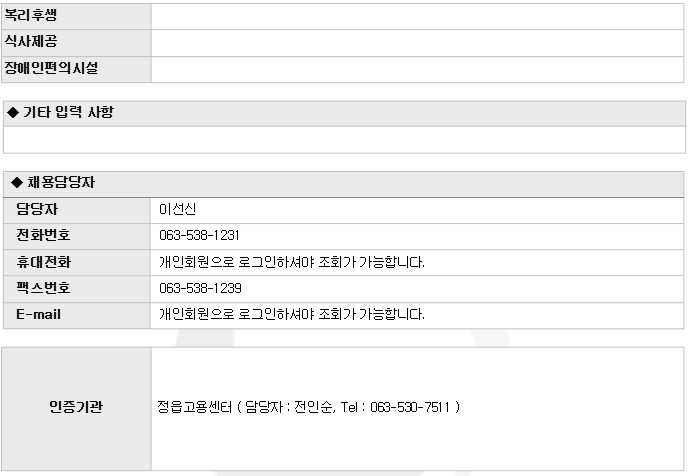The width and height of the screenshot is (688, 476).
Task: Click the empty 식사제공 value cell
Action: (x=417, y=43)
